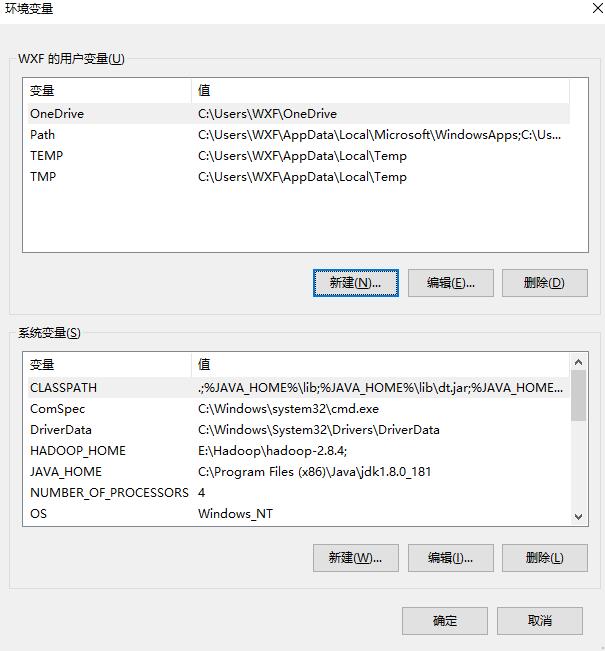Select the TMP user variable
This screenshot has height=651, width=605.
[x=299, y=176]
